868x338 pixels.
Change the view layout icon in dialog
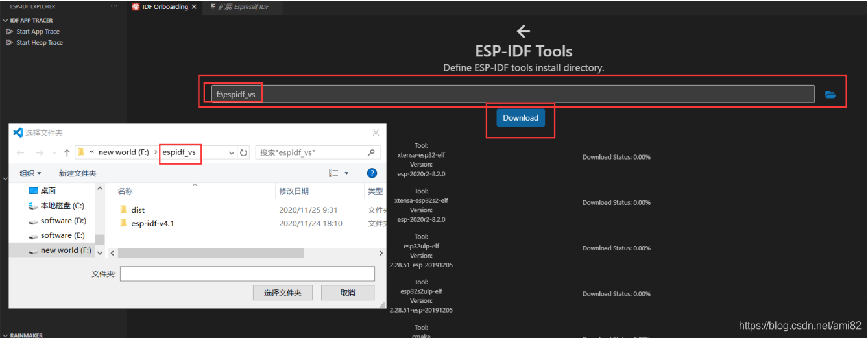pyautogui.click(x=333, y=173)
